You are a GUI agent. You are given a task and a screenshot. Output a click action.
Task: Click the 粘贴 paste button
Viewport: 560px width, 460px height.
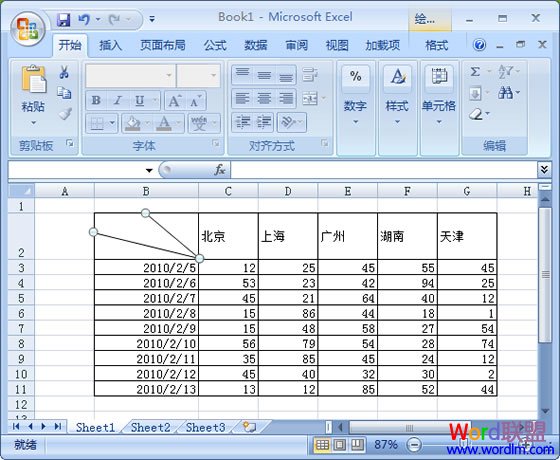point(33,96)
